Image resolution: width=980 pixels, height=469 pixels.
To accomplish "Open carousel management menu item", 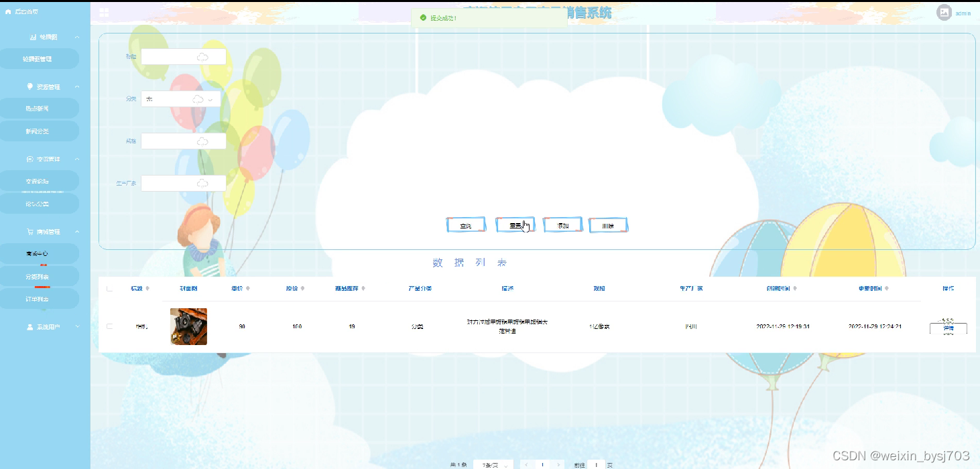I will [x=38, y=59].
